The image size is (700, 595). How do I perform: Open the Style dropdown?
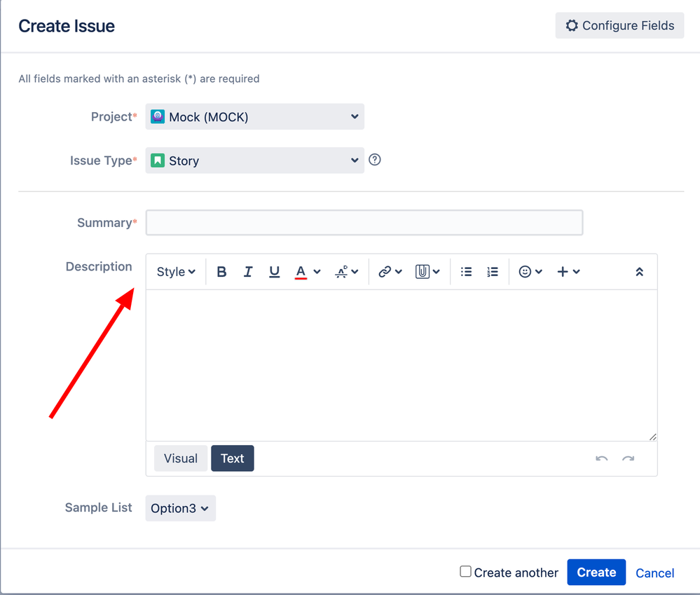[x=176, y=272]
